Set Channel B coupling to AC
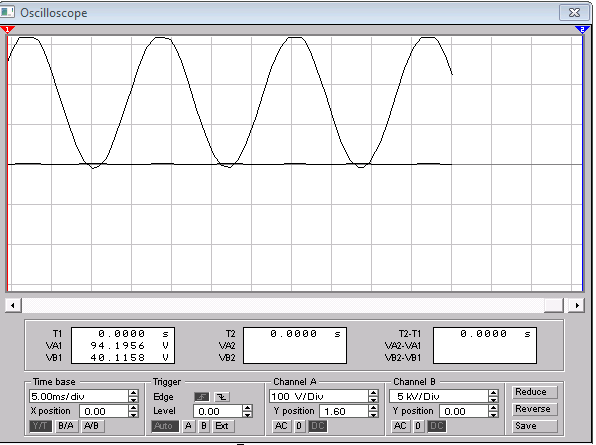 coord(401,426)
